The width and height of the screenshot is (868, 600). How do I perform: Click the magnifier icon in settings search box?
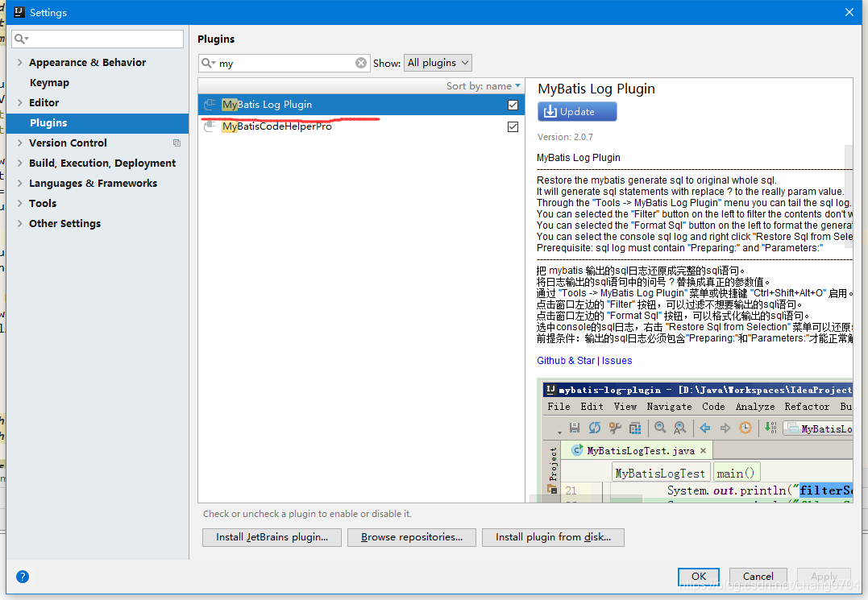point(19,39)
